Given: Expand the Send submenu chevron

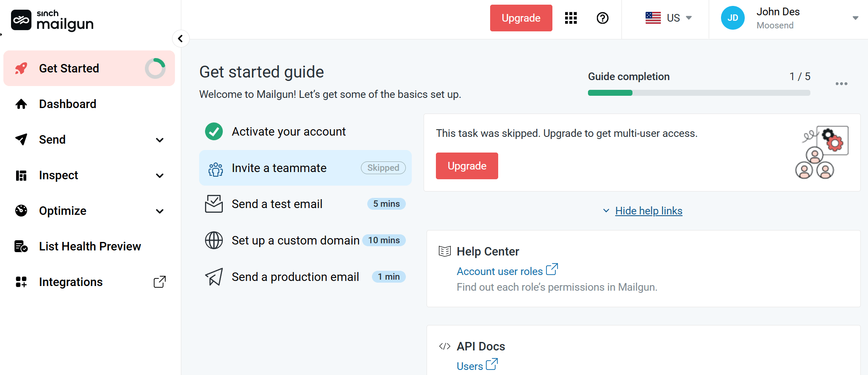Looking at the screenshot, I should (160, 140).
